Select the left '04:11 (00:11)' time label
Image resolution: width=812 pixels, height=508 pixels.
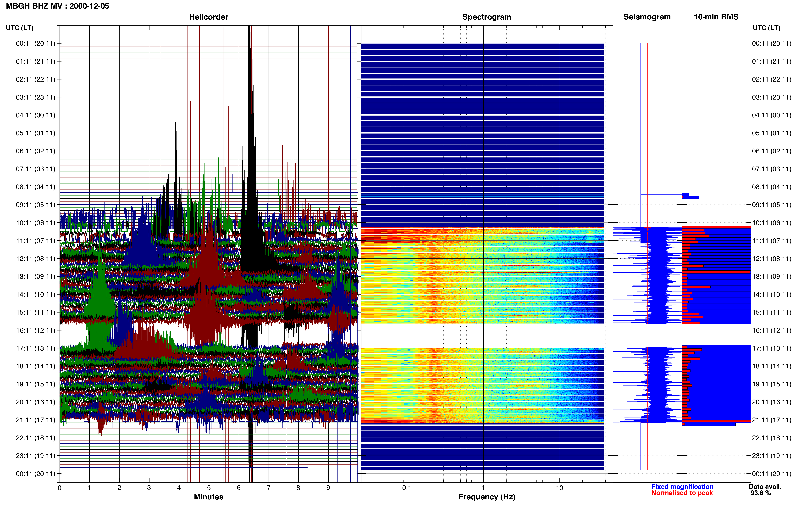[x=36, y=115]
